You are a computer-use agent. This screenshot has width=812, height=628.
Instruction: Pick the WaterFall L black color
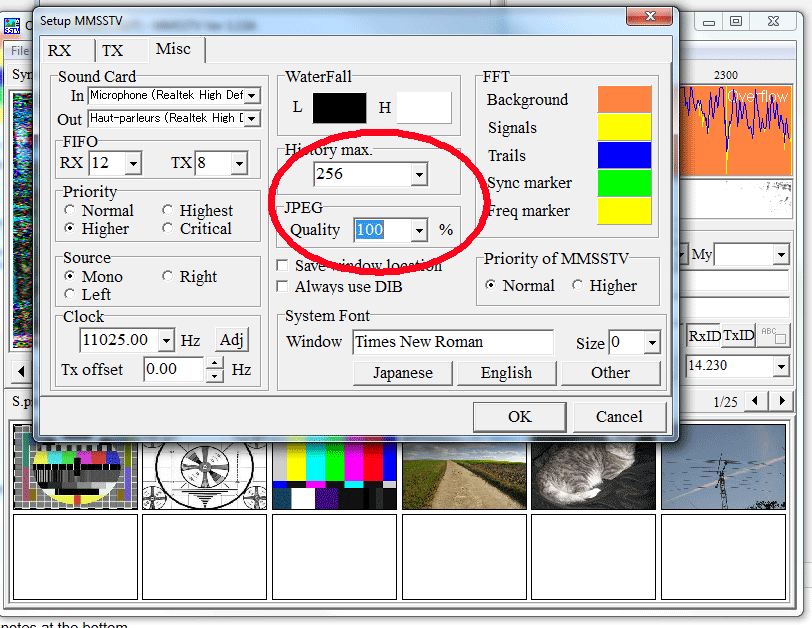click(x=340, y=108)
